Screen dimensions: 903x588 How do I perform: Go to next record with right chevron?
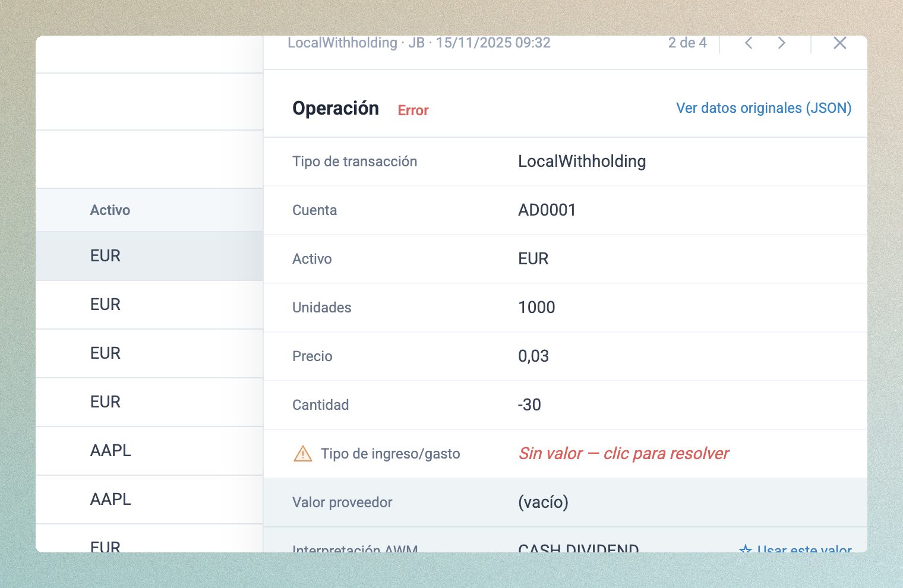pos(782,43)
